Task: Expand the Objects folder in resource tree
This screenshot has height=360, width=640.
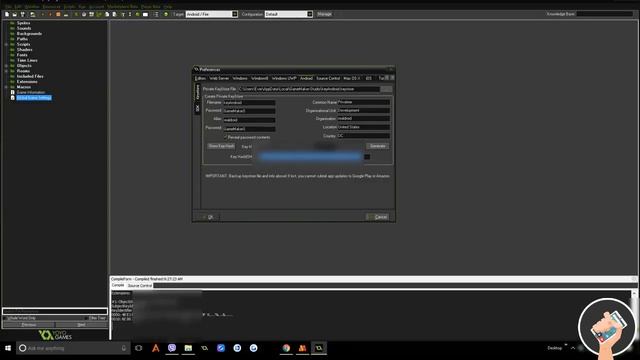Action: click(6, 66)
